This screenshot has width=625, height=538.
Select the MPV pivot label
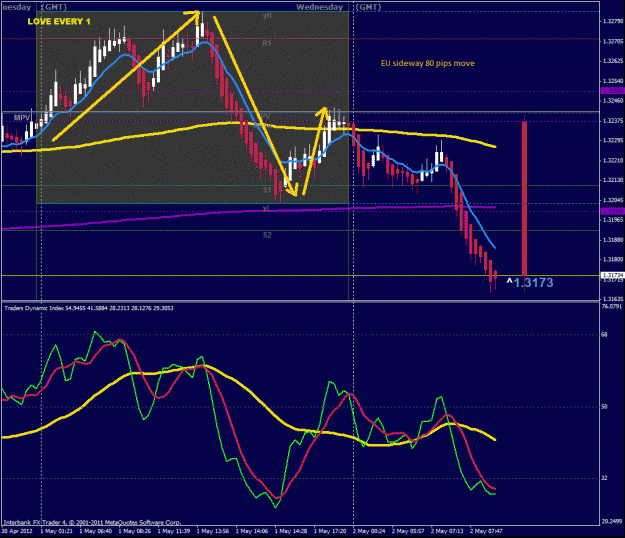(22, 118)
